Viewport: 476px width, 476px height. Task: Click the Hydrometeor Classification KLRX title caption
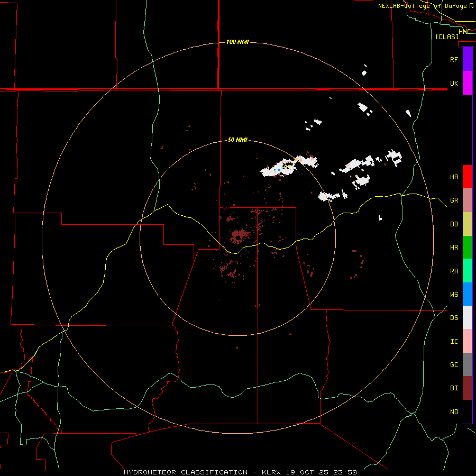[x=240, y=472]
